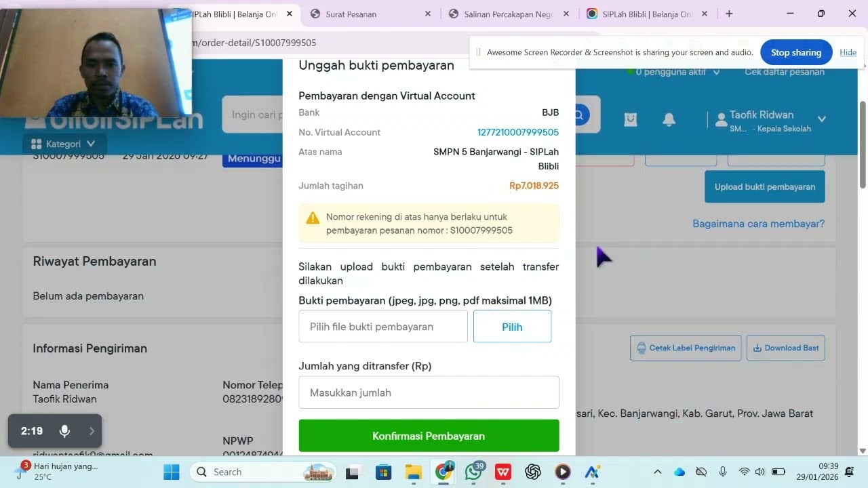Image resolution: width=868 pixels, height=488 pixels.
Task: Click the OneDrive cloud tray icon
Action: click(679, 472)
